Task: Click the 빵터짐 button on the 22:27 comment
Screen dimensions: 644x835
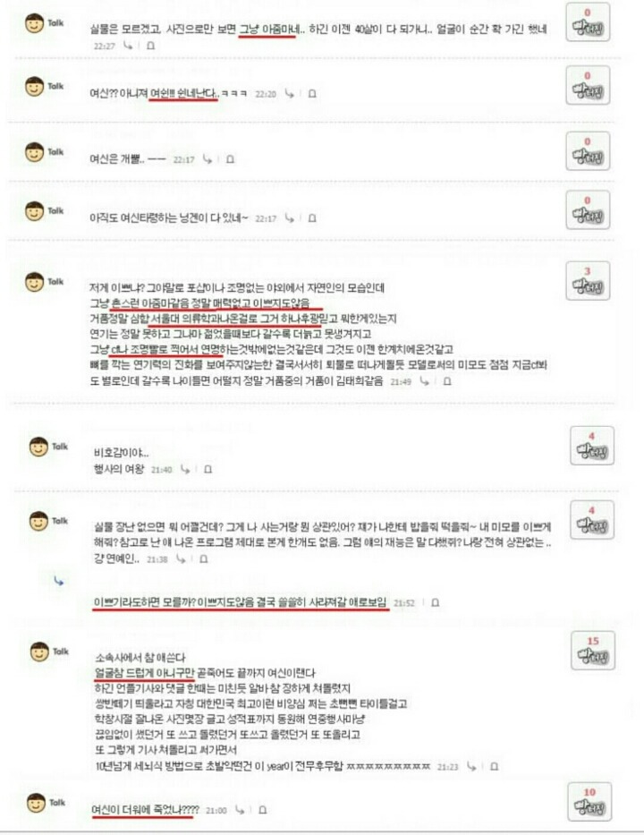Action: pos(588,21)
